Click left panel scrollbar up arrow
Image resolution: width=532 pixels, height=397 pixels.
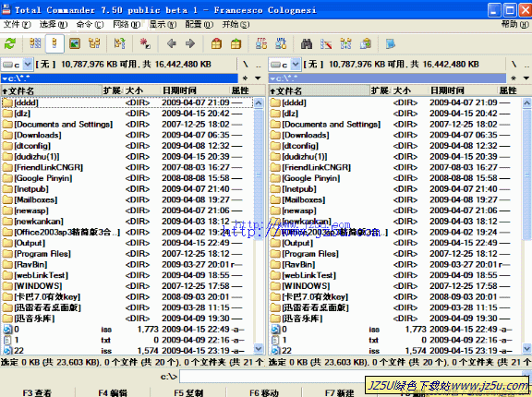[x=259, y=102]
